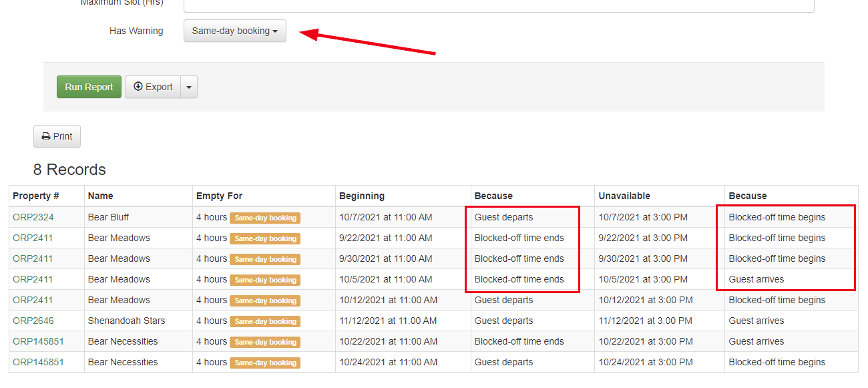The width and height of the screenshot is (868, 388).
Task: Click Same-day booking badge in 10/24/2021 row
Action: (x=265, y=363)
